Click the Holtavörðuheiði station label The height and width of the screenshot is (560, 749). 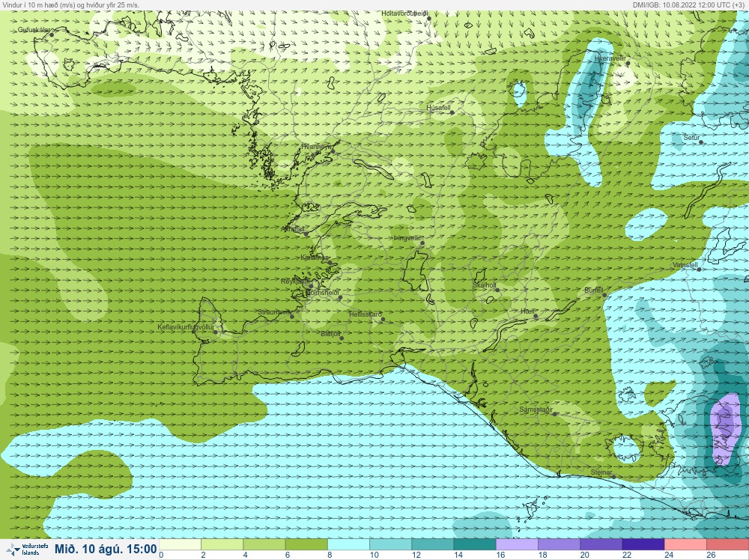404,13
